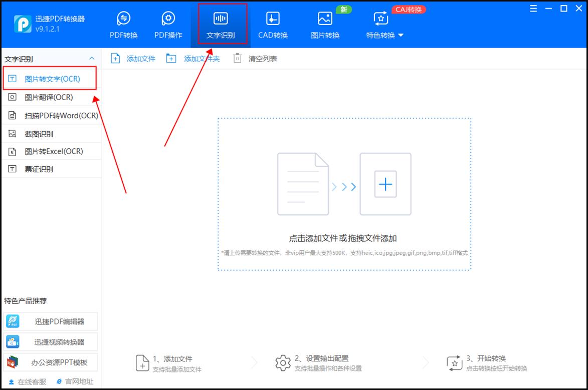Screen dimensions: 588x390
Task: Select 图片转文字(OCR) in the sidebar
Action: coord(45,78)
